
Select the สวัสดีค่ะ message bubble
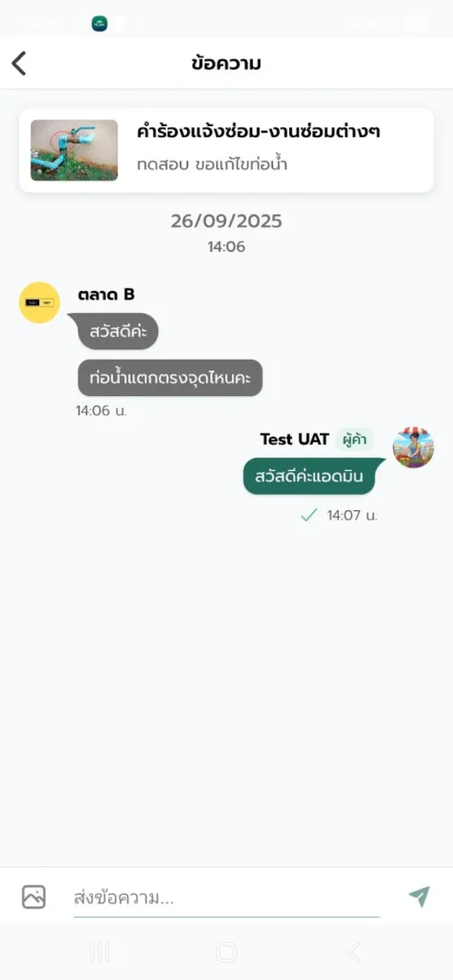pyautogui.click(x=118, y=331)
